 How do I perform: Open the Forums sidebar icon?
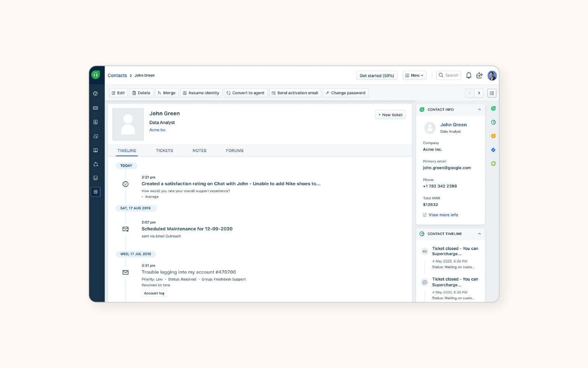(x=95, y=164)
